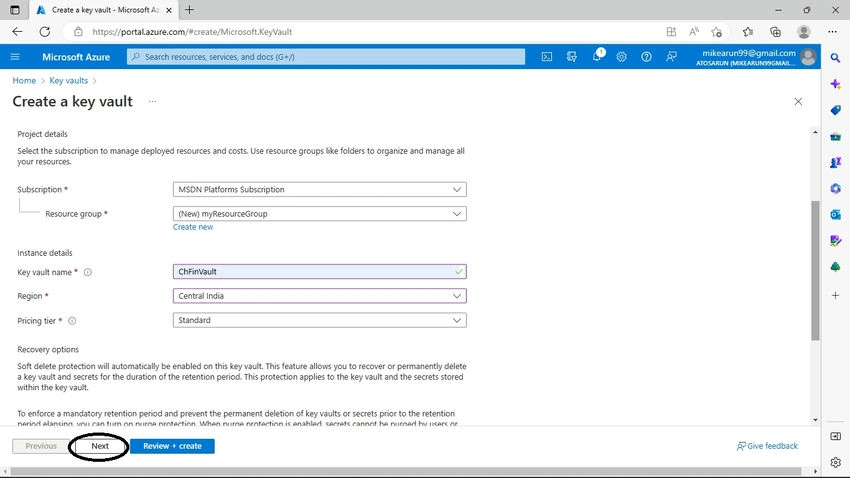Click the Key vault name input field

pos(319,272)
